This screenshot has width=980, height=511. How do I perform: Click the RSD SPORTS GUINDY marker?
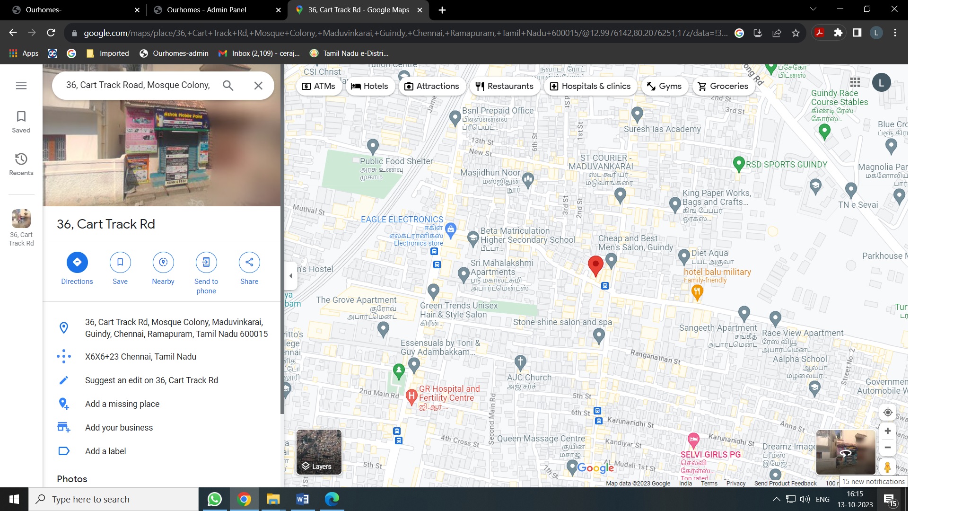tap(739, 164)
